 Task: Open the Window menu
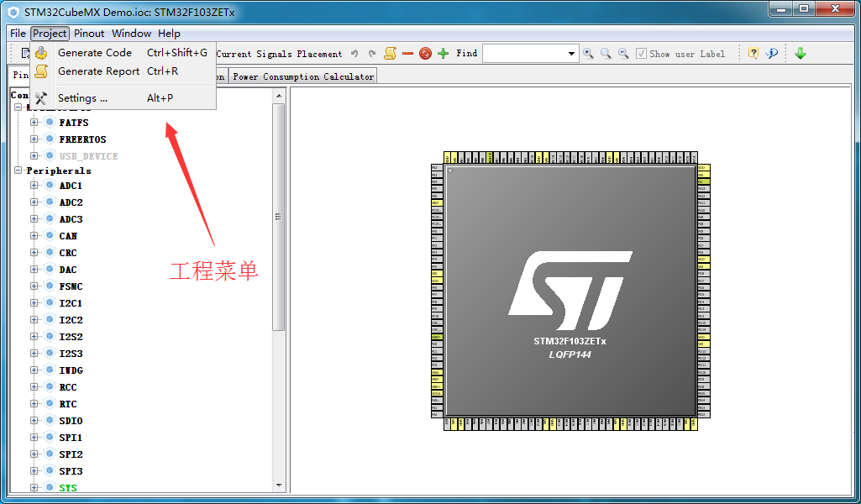pyautogui.click(x=131, y=34)
